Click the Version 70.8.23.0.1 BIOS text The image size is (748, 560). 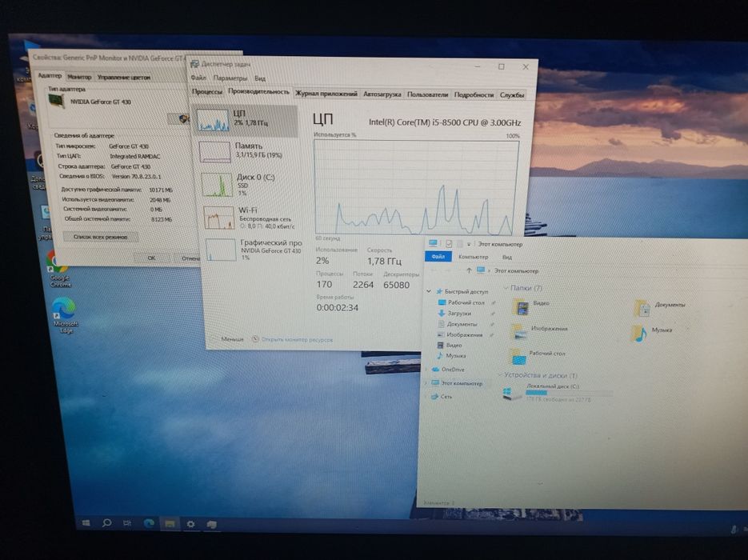coord(137,176)
